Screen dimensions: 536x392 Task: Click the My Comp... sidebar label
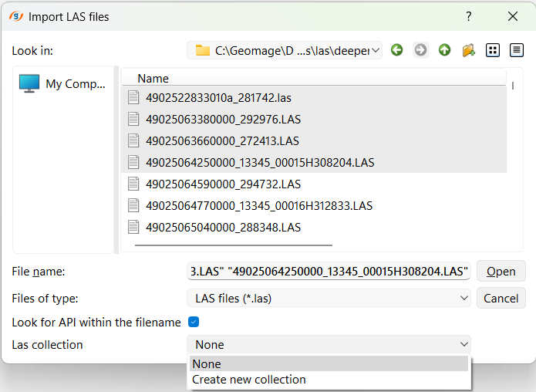pos(76,84)
